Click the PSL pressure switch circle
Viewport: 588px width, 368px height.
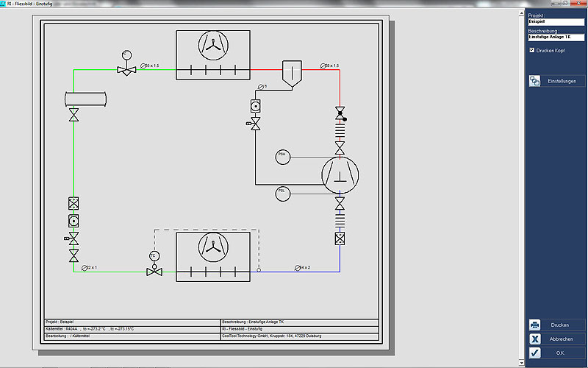click(283, 192)
